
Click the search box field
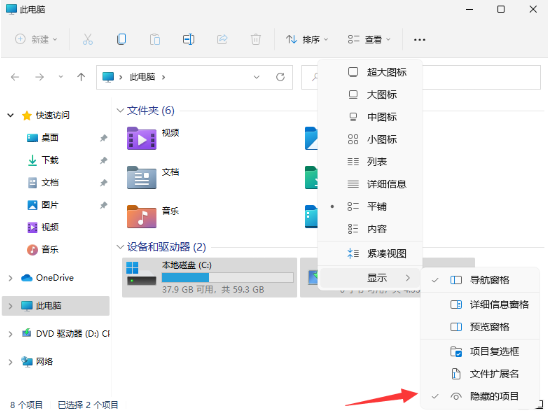point(482,77)
